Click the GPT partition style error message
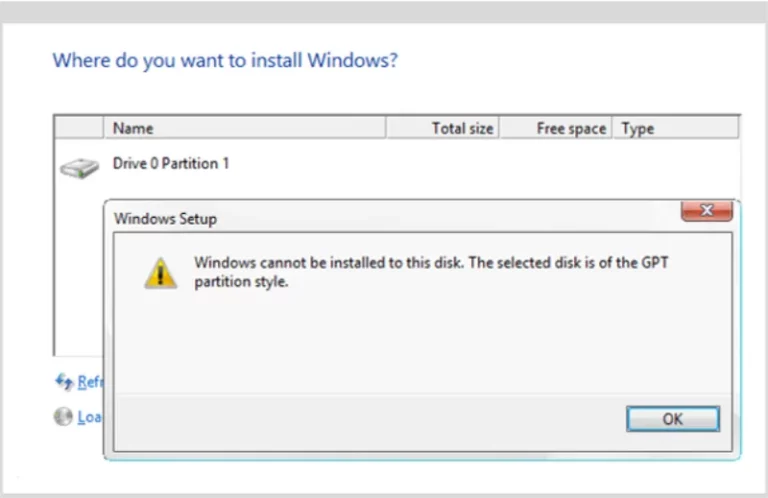The width and height of the screenshot is (768, 498). pyautogui.click(x=431, y=272)
